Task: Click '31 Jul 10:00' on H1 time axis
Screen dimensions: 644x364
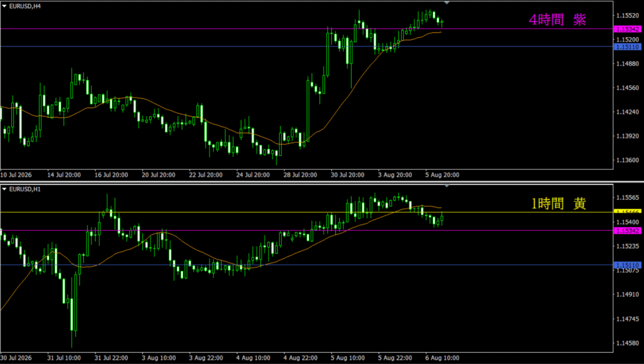Action: [64, 358]
